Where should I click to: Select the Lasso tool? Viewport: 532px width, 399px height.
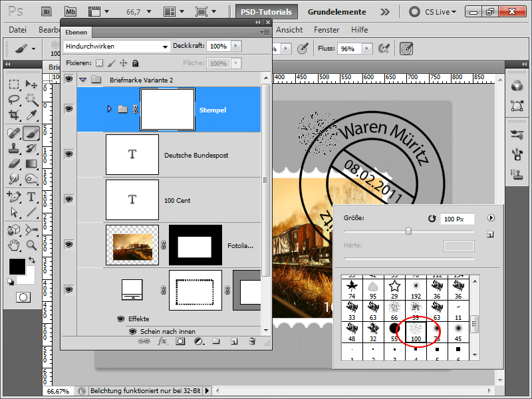(x=14, y=100)
